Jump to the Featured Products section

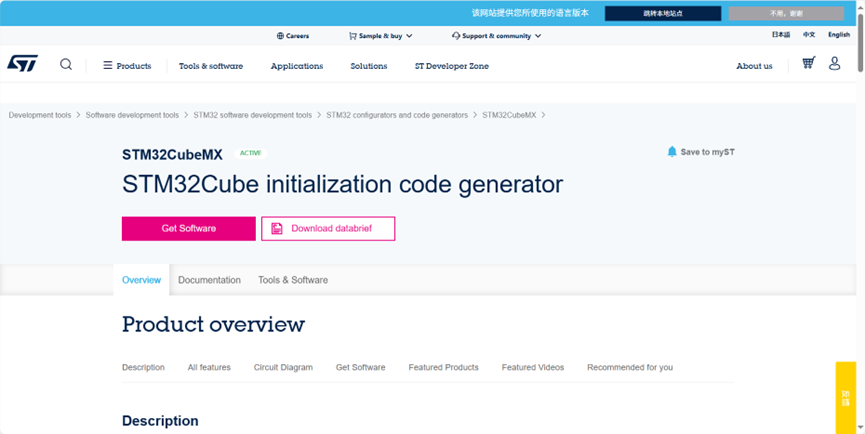point(444,367)
